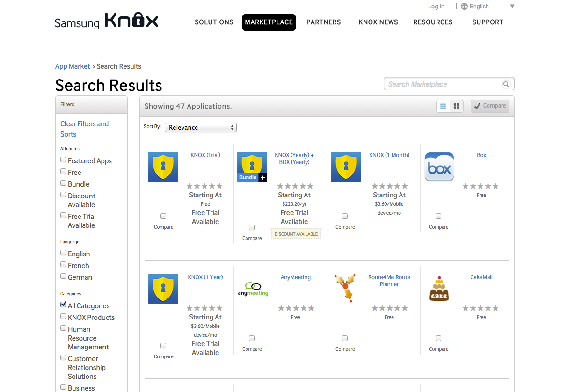575x392 pixels.
Task: Tick Compare checkbox for KNOX (Trial)
Action: click(163, 216)
